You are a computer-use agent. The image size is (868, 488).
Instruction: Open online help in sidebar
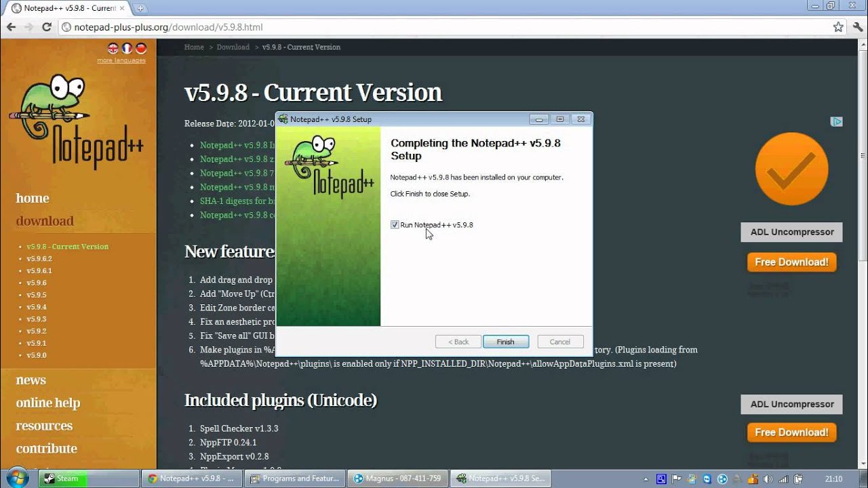click(48, 403)
